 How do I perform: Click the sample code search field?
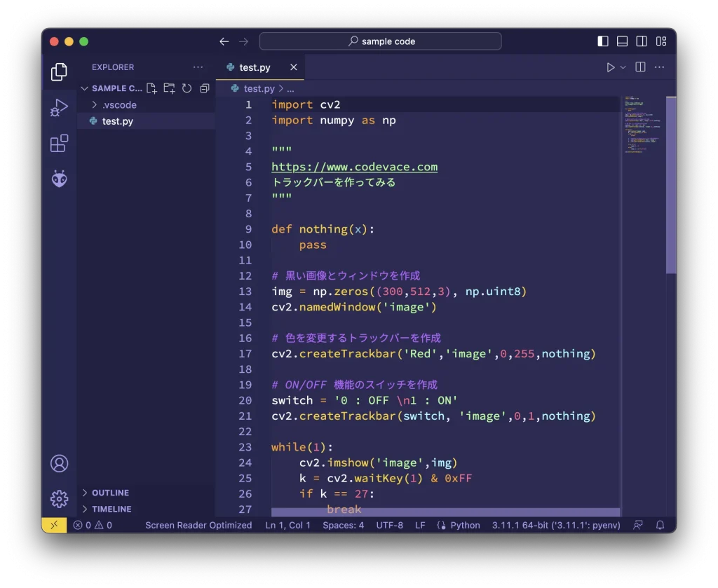380,41
